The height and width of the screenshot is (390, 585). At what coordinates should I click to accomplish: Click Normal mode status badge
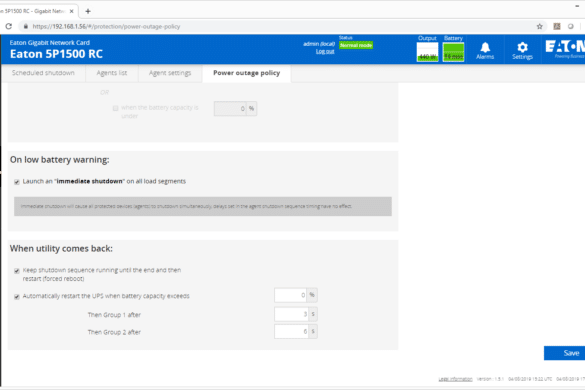click(356, 45)
